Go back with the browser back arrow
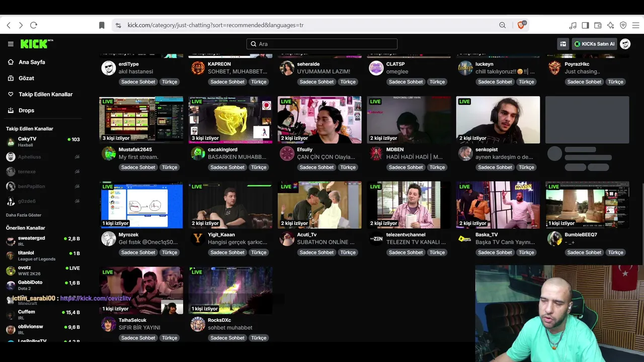 [9, 25]
